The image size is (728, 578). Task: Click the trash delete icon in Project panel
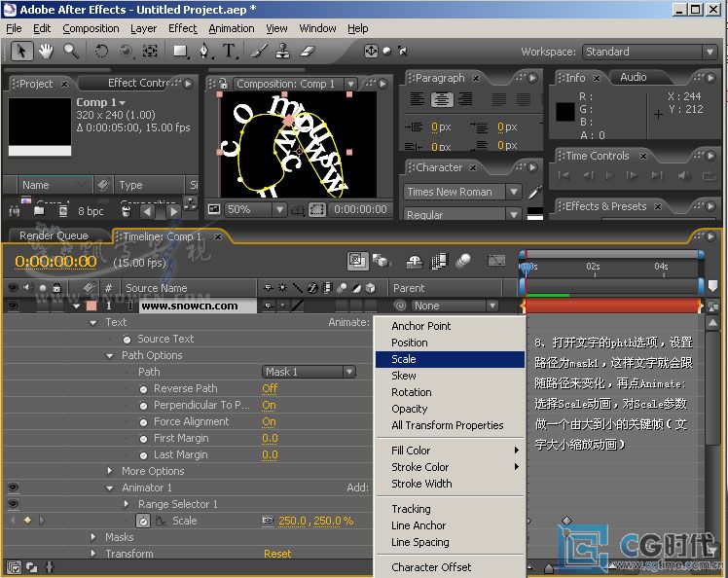pyautogui.click(x=126, y=212)
